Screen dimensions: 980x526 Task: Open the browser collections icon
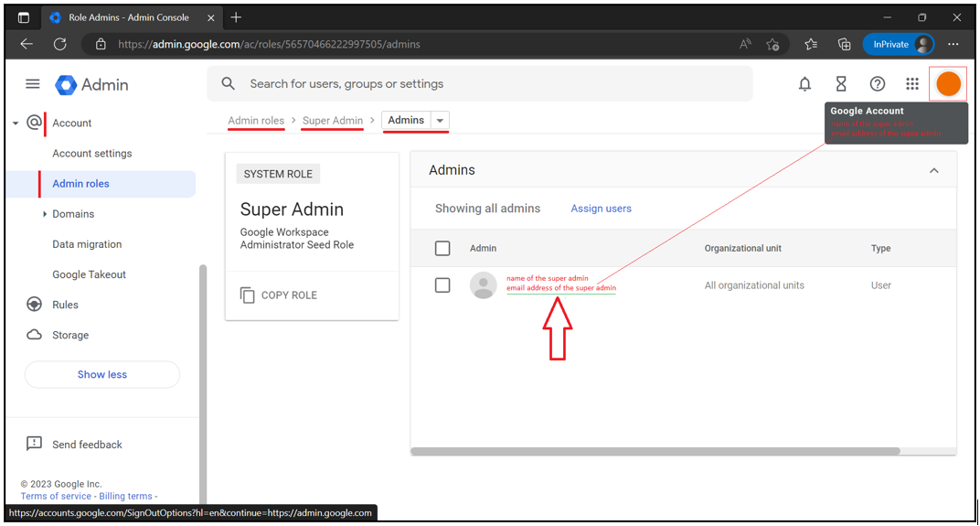click(845, 44)
